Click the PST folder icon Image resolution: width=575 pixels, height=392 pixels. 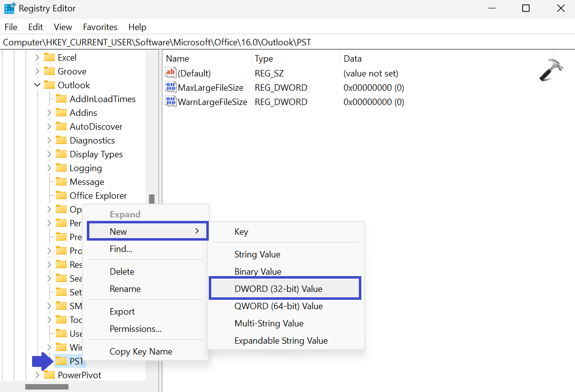click(x=61, y=361)
